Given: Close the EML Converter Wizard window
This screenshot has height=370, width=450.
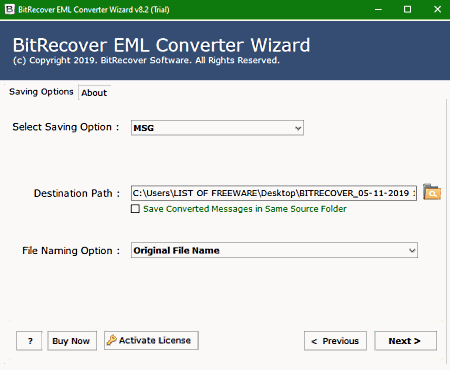Looking at the screenshot, I should [437, 9].
